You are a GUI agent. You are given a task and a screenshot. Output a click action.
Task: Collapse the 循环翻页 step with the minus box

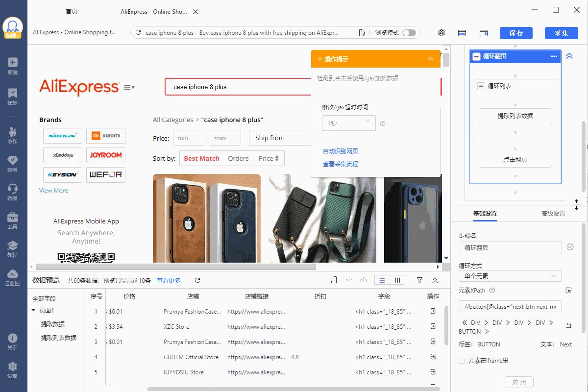476,56
